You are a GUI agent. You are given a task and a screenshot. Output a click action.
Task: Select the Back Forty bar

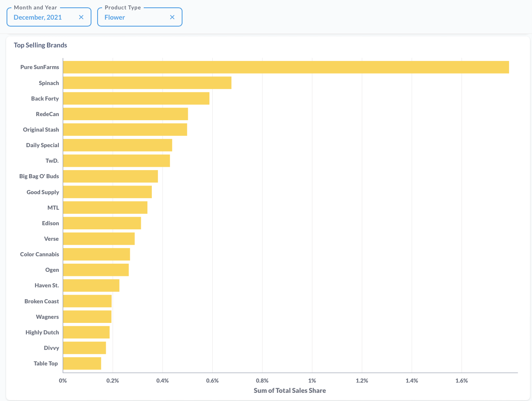(136, 98)
